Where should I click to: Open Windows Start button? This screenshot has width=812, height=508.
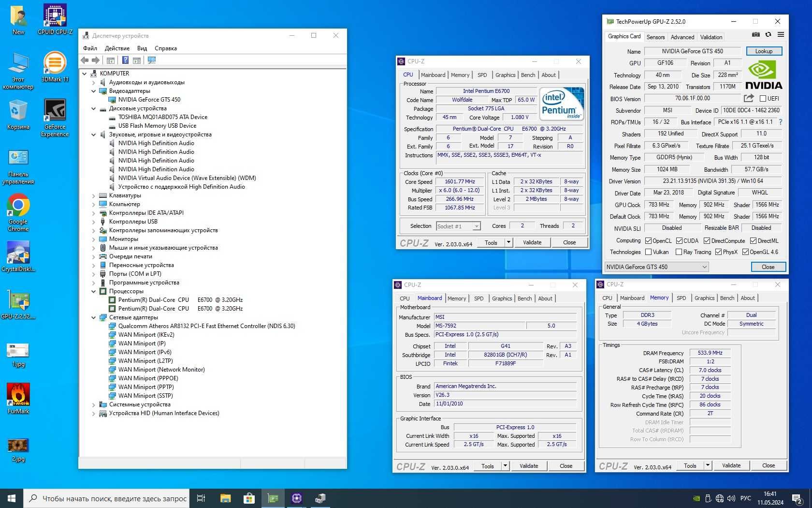pyautogui.click(x=12, y=498)
